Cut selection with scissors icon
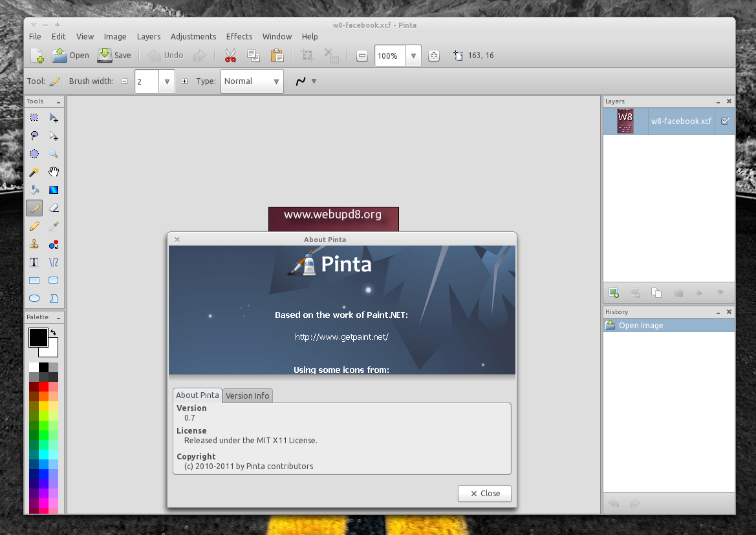 pos(230,56)
